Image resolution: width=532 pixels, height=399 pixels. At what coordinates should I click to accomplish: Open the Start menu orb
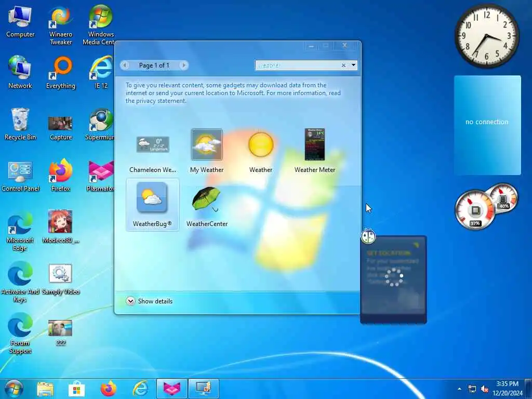[x=14, y=389]
